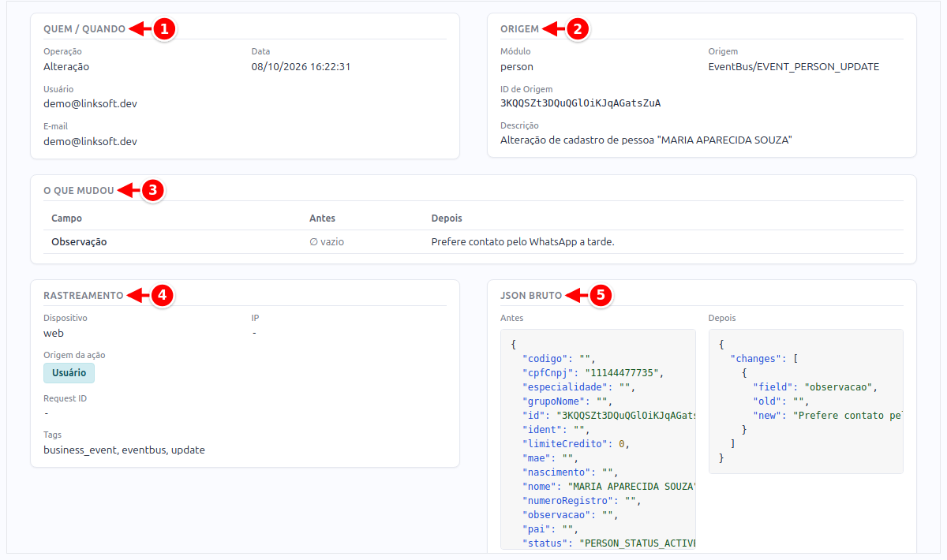Click the "numeroRegistro": "" JSON line
The width and height of the screenshot is (947, 560).
pos(581,501)
